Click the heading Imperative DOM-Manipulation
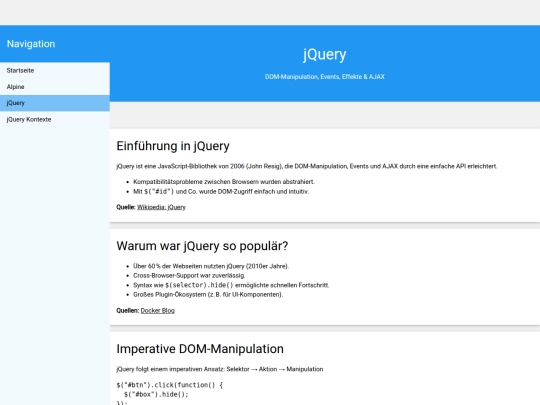The width and height of the screenshot is (540, 405). [200, 349]
